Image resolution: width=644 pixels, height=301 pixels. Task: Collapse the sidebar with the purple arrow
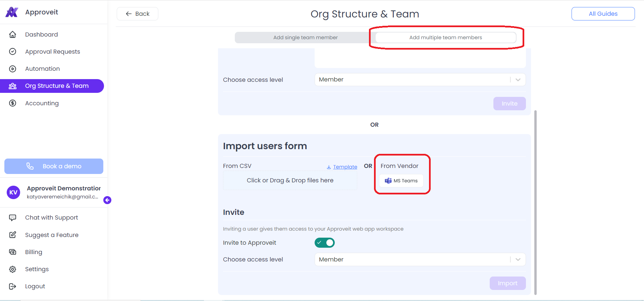pyautogui.click(x=107, y=200)
